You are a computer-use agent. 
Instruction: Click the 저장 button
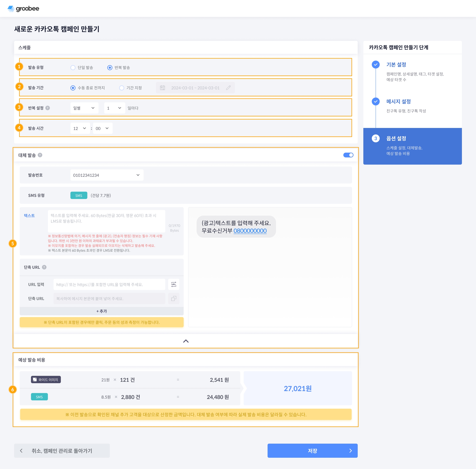coord(312,451)
